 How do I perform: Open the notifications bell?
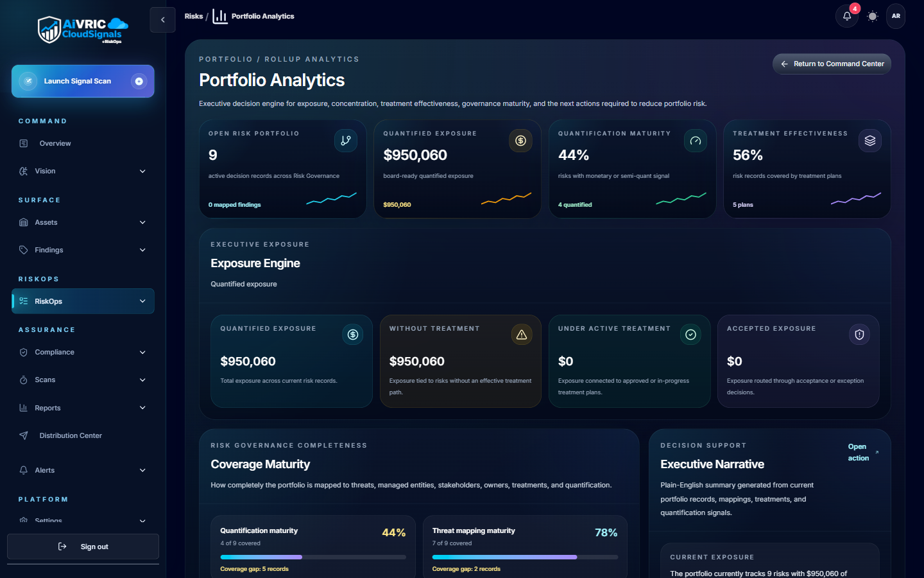[x=847, y=16]
